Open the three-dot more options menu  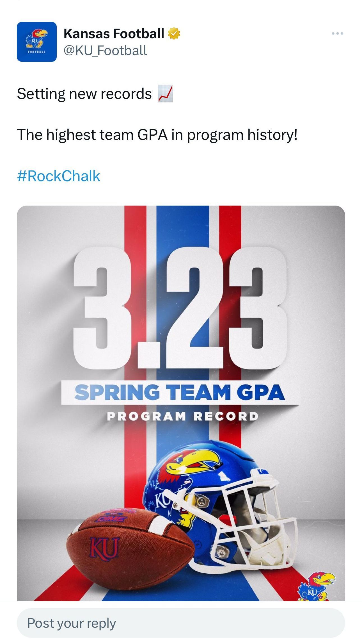click(337, 33)
